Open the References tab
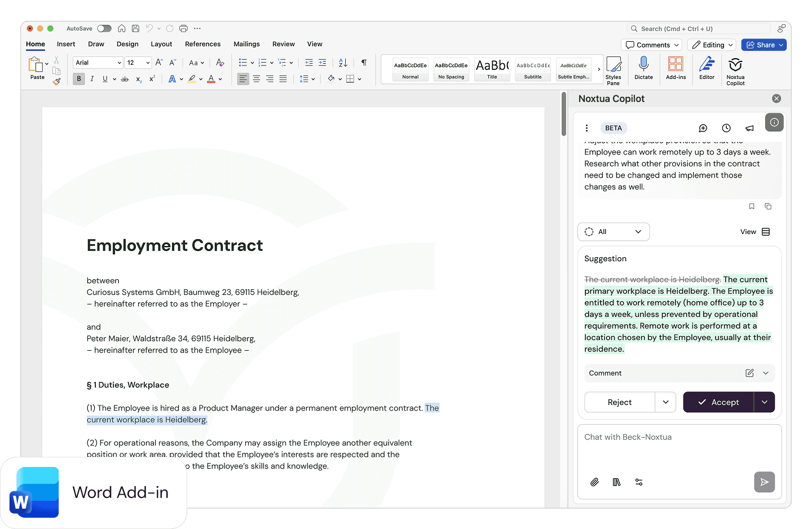This screenshot has width=812, height=529. click(x=202, y=44)
